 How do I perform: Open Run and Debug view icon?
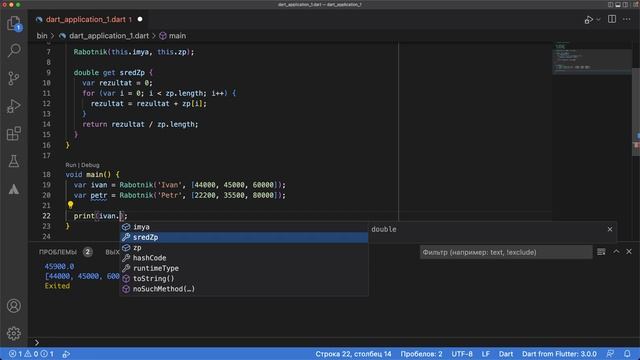[x=14, y=106]
